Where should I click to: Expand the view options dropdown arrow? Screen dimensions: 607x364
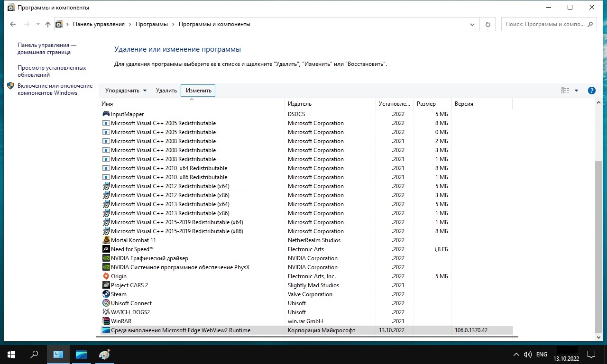point(577,91)
